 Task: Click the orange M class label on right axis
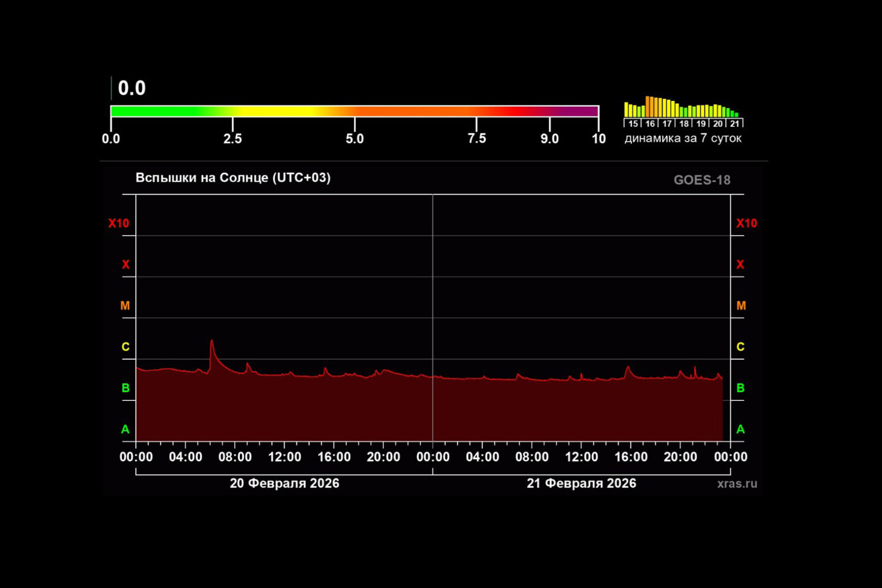741,306
